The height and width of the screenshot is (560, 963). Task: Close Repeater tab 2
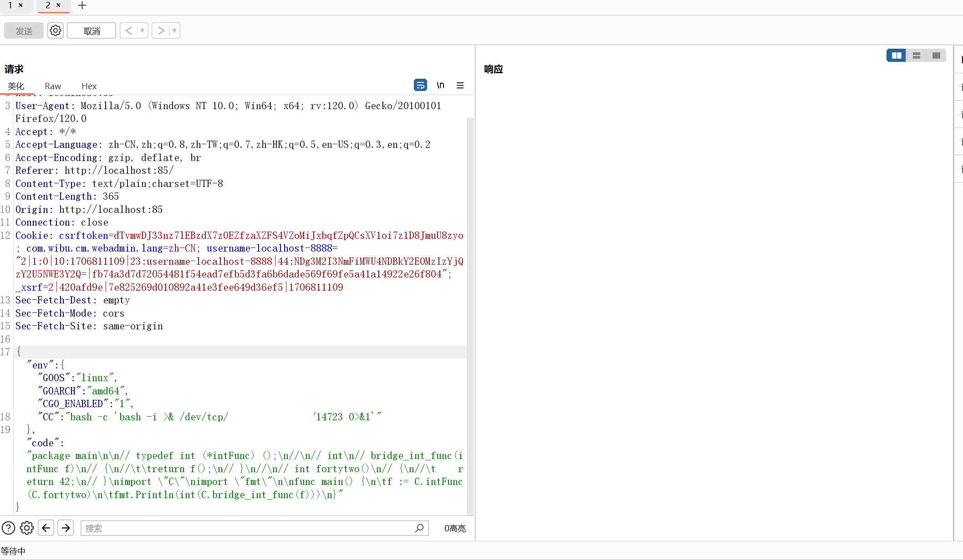coord(58,5)
